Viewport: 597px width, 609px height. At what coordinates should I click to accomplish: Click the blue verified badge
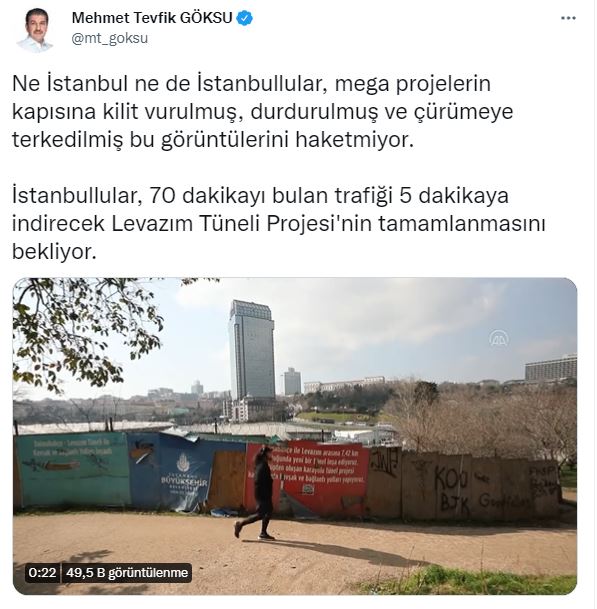tap(245, 18)
